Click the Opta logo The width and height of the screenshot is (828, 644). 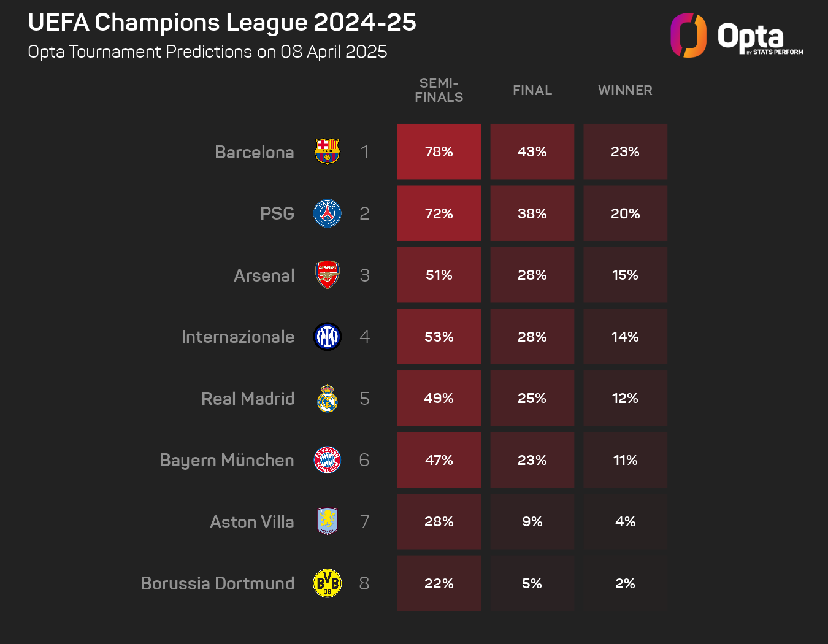[737, 36]
